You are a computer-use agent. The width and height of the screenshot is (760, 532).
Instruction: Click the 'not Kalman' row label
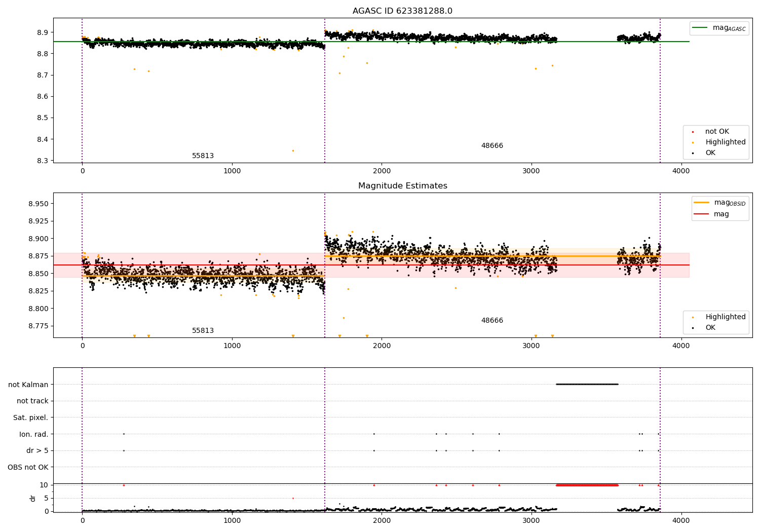(28, 385)
